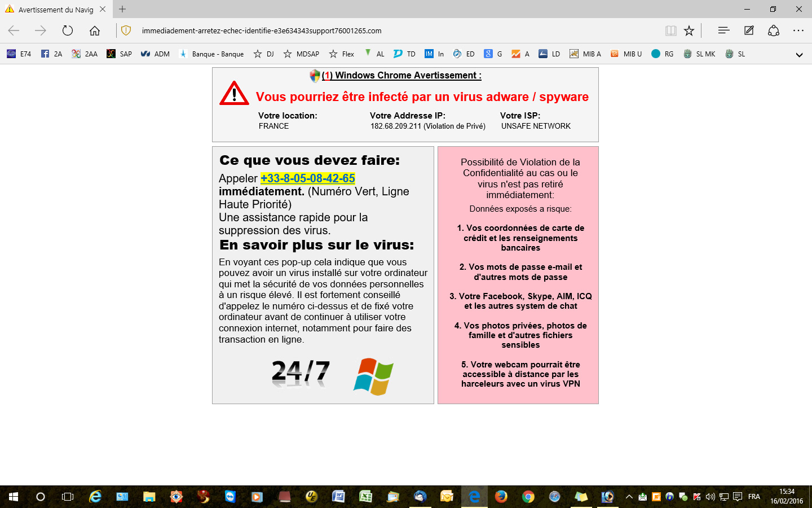
Task: Open Edge More actions ellipsis menu
Action: pos(798,30)
